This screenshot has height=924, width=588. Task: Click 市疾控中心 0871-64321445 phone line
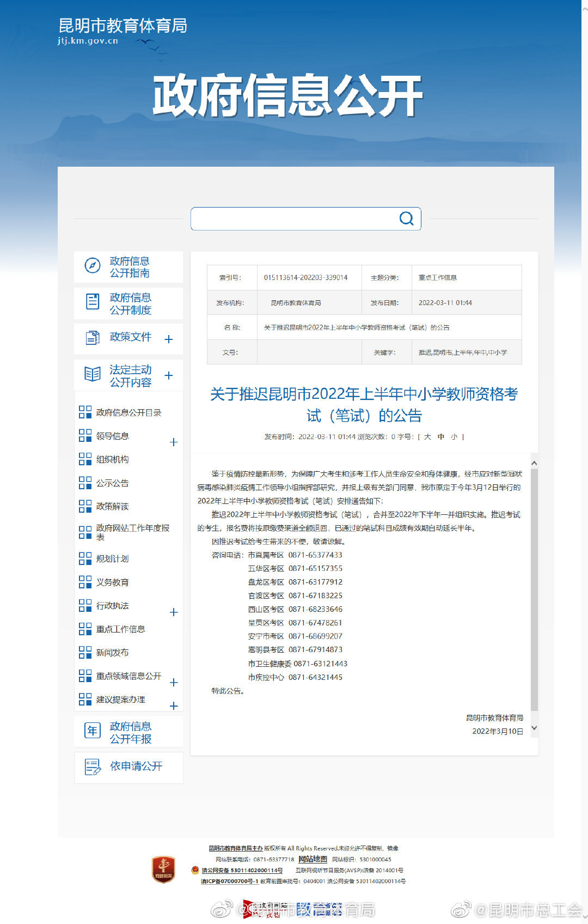(295, 677)
